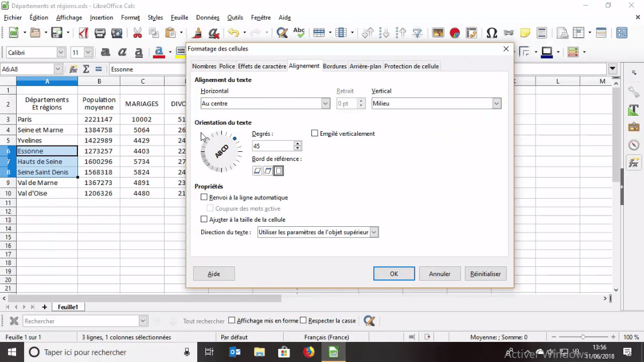This screenshot has width=644, height=362.
Task: Insert a special character with Omega icon
Action: coord(492,33)
